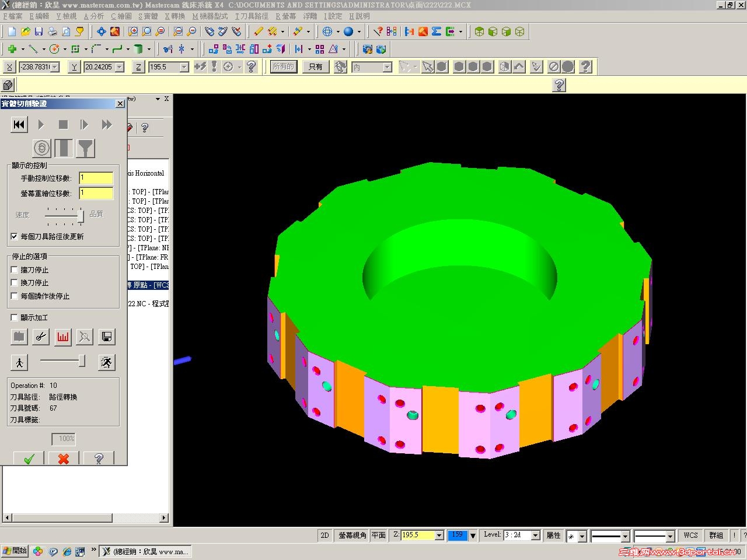Click the green plus create point icon
The image size is (747, 560).
pyautogui.click(x=12, y=49)
